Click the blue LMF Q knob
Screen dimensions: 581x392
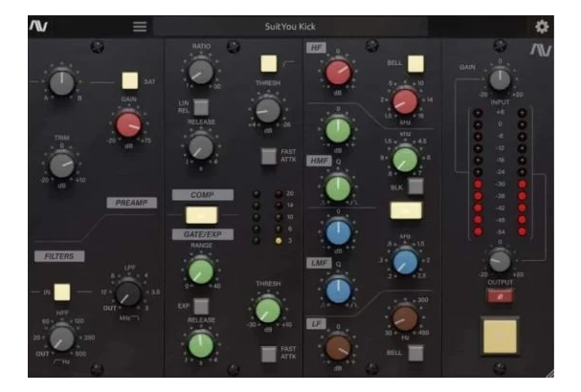tap(338, 291)
